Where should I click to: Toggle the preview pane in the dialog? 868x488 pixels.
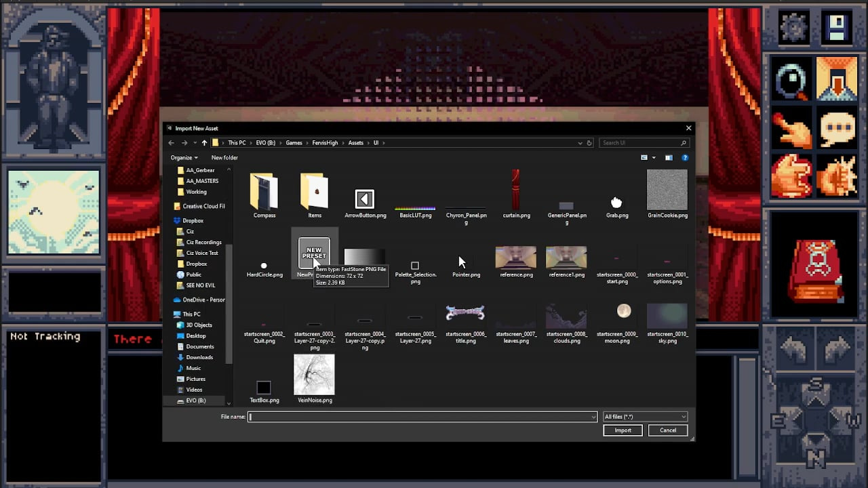tap(669, 158)
